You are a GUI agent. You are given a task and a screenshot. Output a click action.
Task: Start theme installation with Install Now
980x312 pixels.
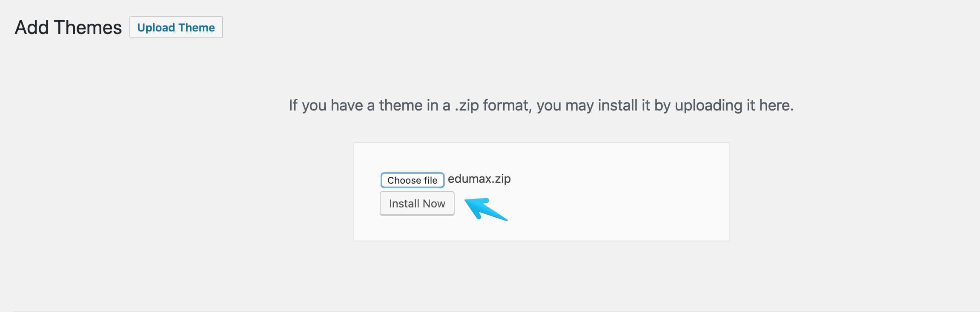pyautogui.click(x=417, y=204)
